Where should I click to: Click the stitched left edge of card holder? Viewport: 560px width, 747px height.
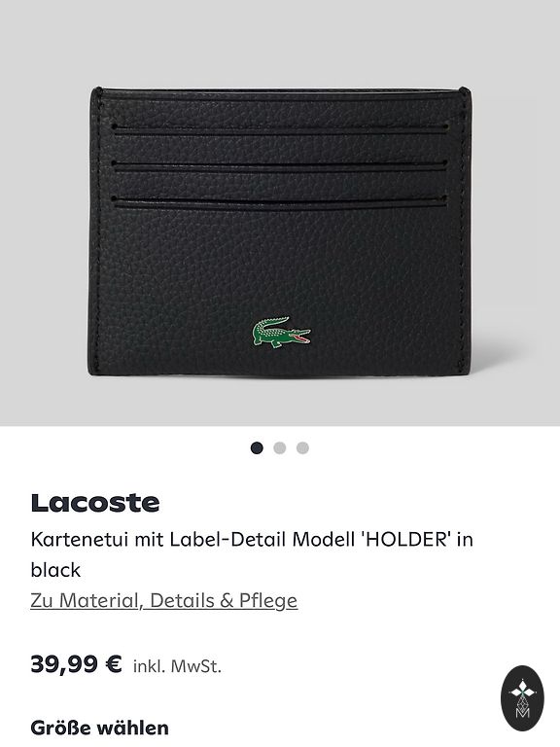point(96,231)
